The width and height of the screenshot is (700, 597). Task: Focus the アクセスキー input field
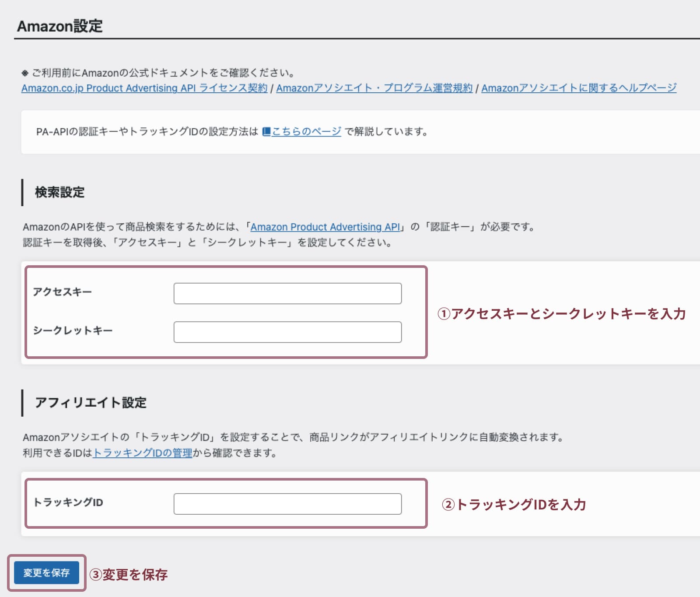pyautogui.click(x=287, y=293)
